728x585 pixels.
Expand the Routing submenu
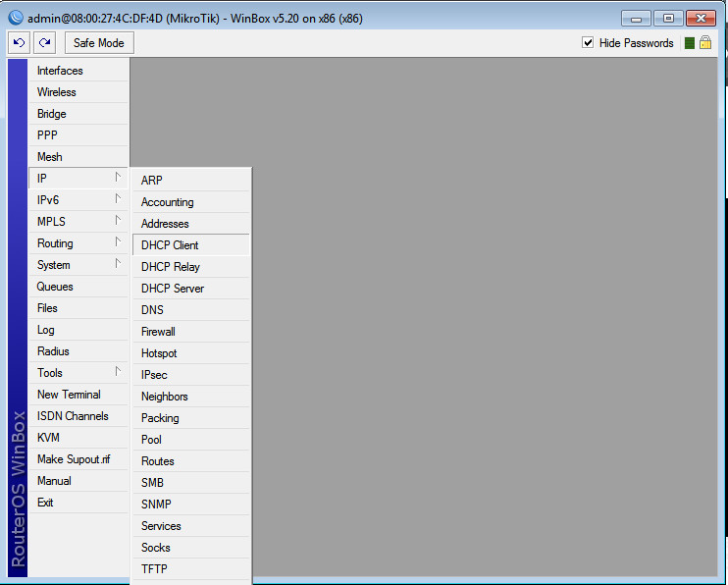tap(78, 243)
